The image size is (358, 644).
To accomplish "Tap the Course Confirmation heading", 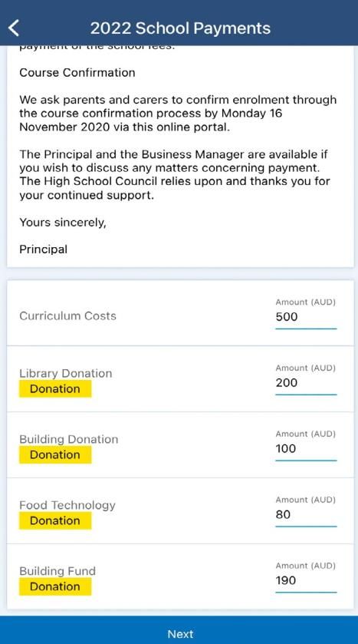I will [77, 73].
